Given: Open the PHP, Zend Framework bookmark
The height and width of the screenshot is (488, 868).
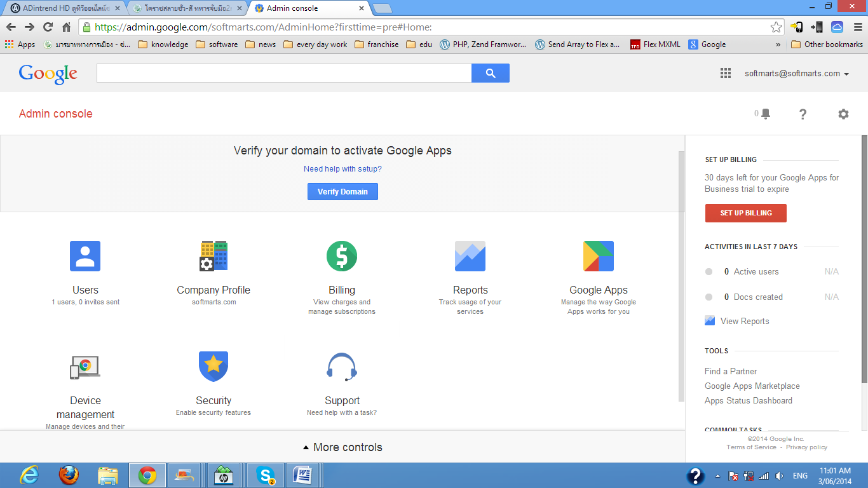Looking at the screenshot, I should point(483,44).
